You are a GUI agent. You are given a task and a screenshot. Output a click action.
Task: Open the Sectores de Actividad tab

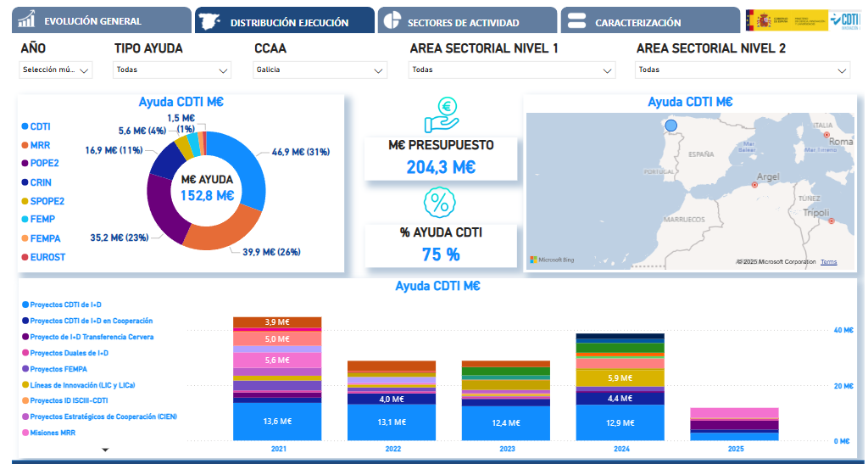[467, 20]
